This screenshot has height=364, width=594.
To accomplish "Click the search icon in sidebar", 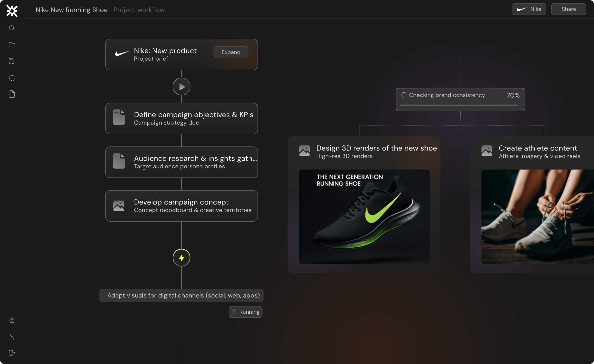I will pyautogui.click(x=12, y=28).
